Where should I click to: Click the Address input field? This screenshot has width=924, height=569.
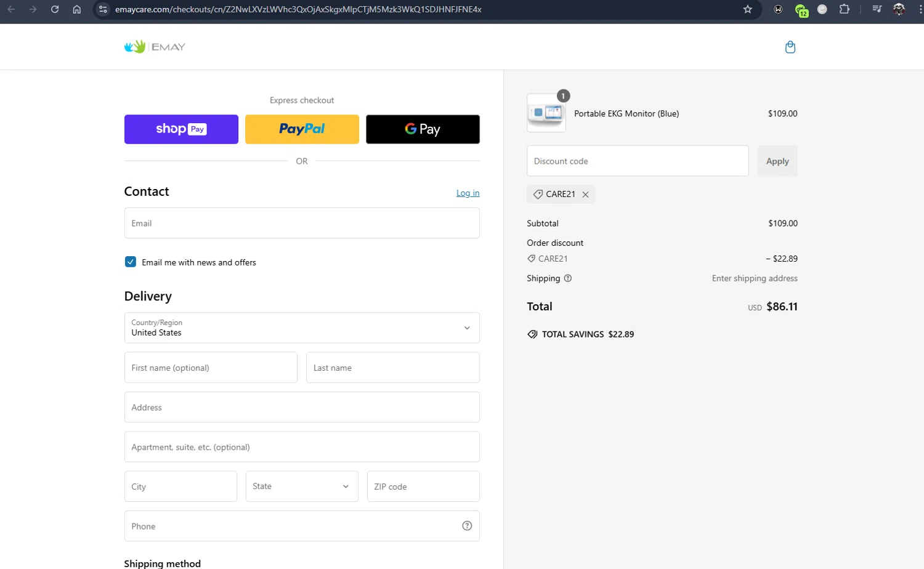(302, 407)
